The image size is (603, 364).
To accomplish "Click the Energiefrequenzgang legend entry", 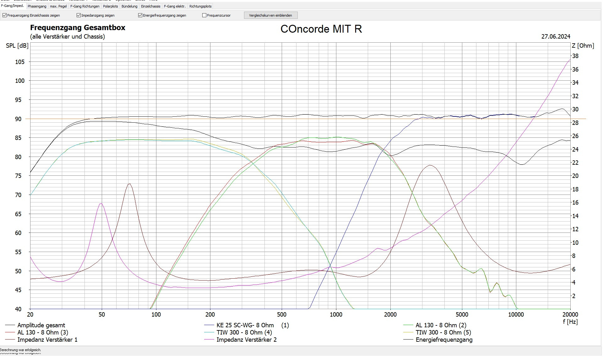I will tap(444, 340).
